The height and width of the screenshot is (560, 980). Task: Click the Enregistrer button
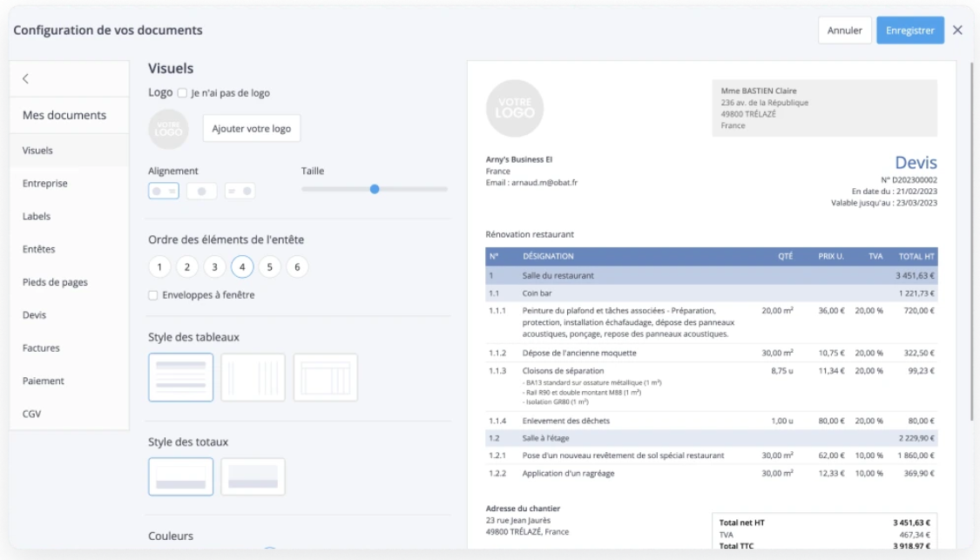pos(909,30)
